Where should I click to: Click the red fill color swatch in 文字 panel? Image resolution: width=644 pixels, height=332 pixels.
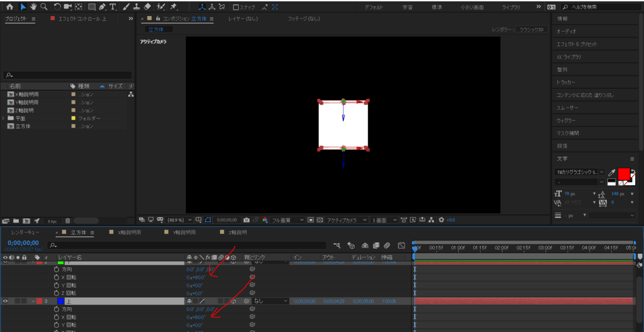click(623, 174)
